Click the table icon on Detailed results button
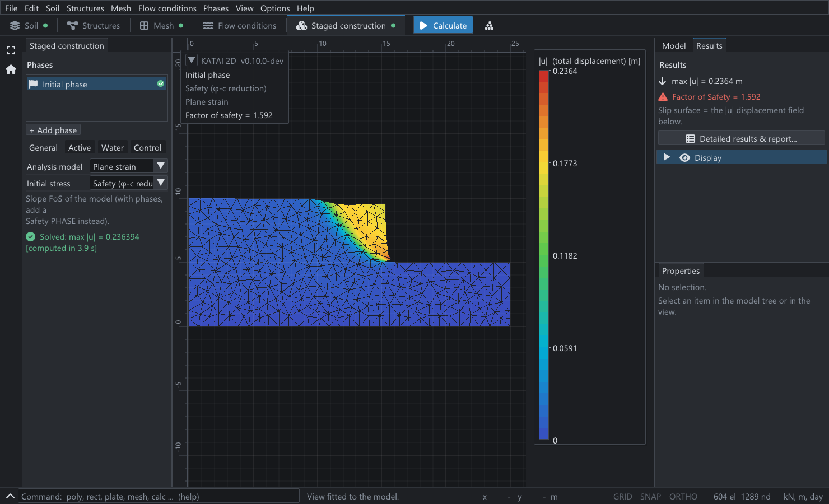829x504 pixels. pyautogui.click(x=690, y=139)
